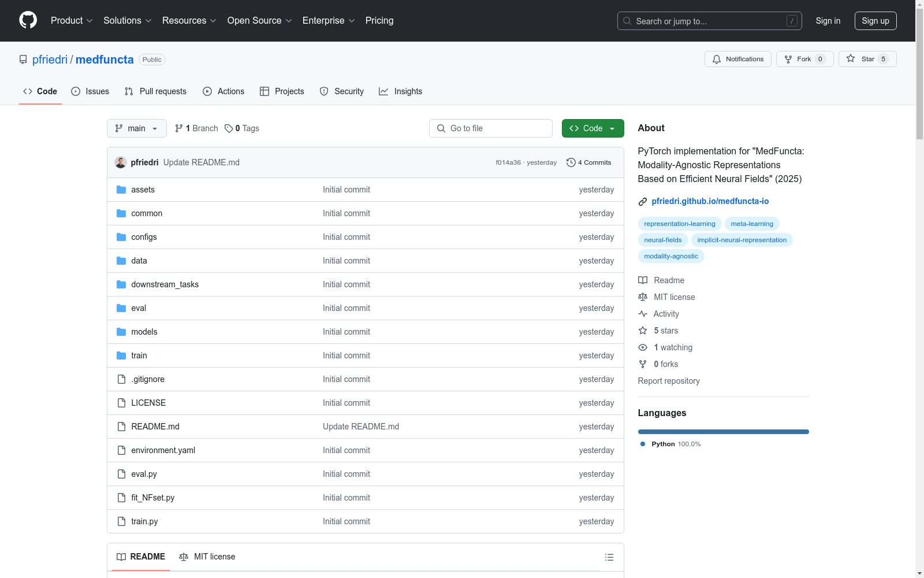Open the commit history clock icon

point(571,162)
